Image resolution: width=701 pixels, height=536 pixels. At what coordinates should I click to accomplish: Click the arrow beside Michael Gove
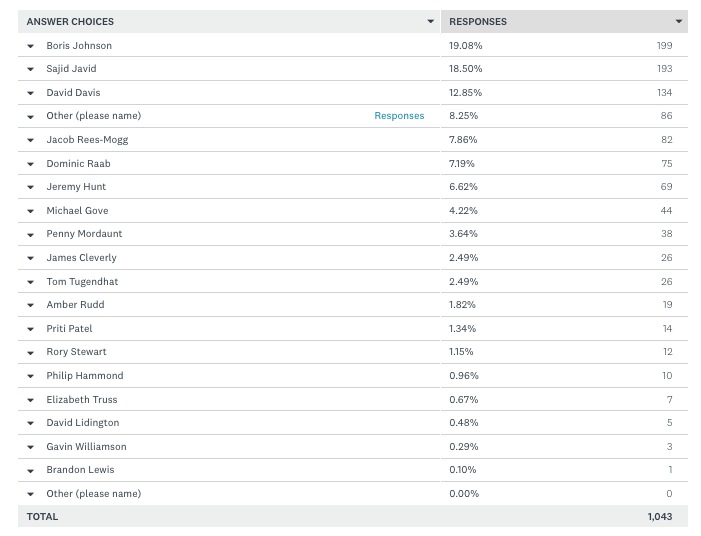point(32,211)
